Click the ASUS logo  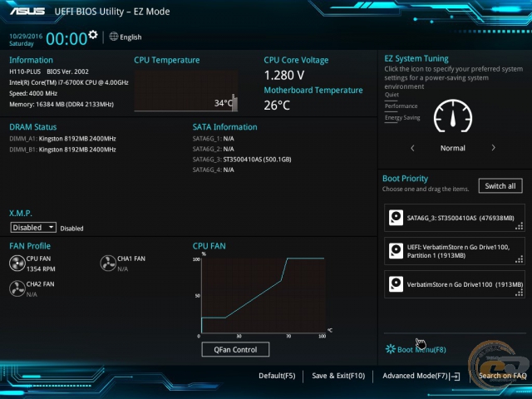coord(27,11)
